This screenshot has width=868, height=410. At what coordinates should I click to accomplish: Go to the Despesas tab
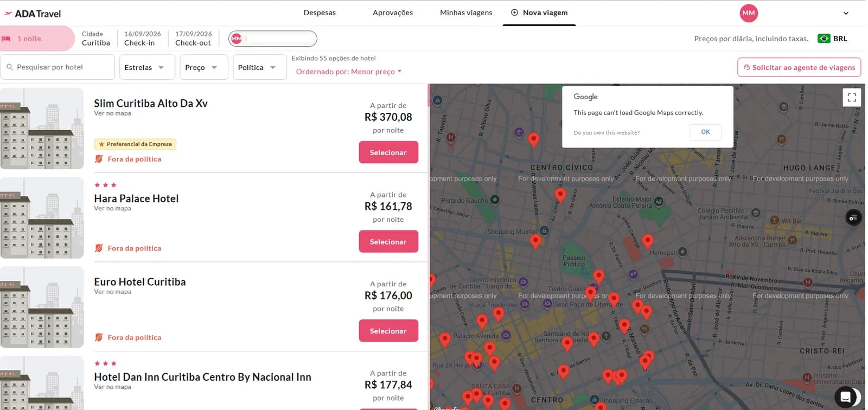pos(320,12)
